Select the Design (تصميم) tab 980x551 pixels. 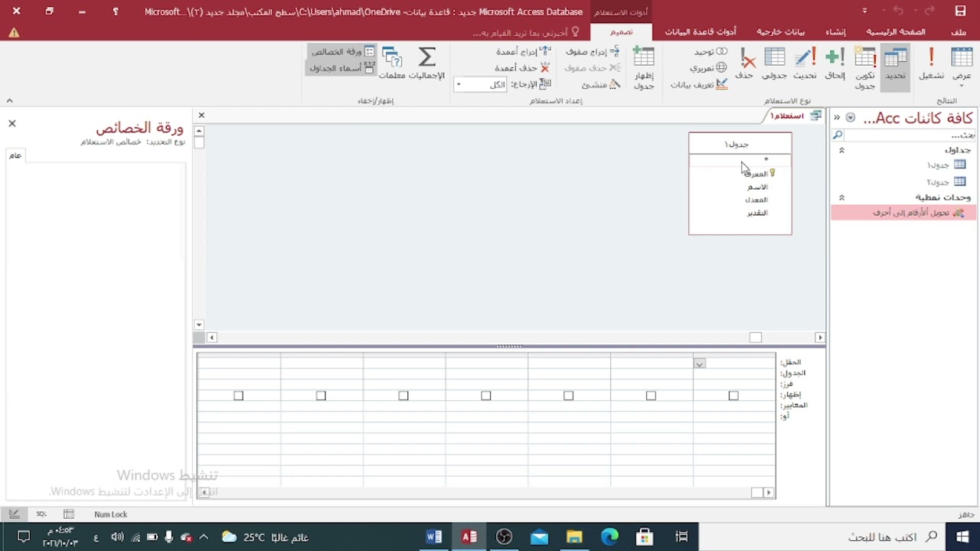point(621,32)
